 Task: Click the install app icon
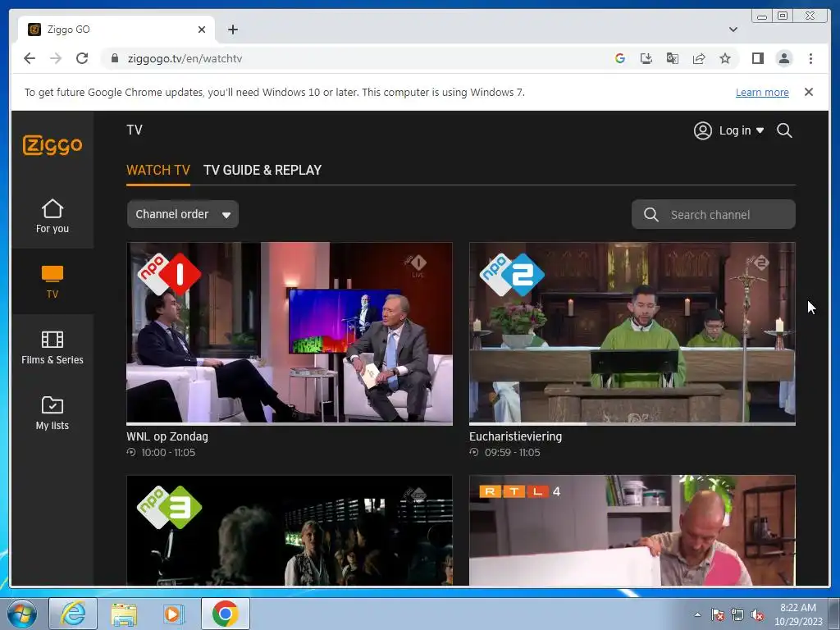pos(646,58)
